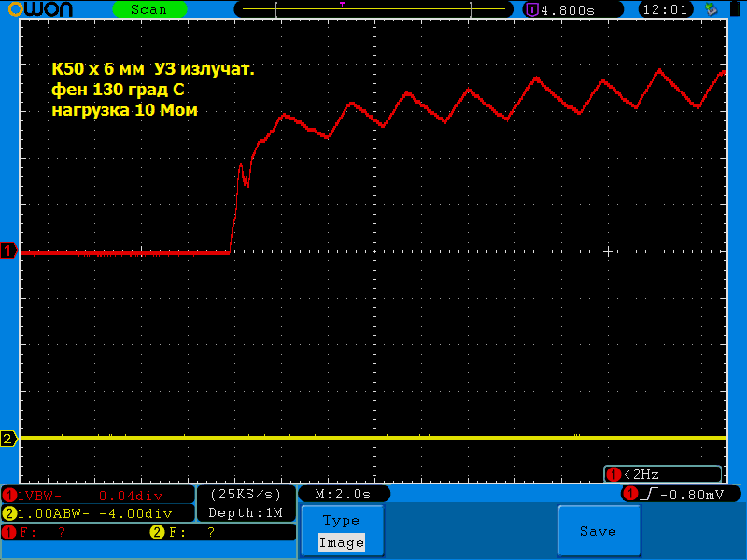Select the CH2 1.00A BW readout
Screen dimensions: 747x560
coord(98,513)
